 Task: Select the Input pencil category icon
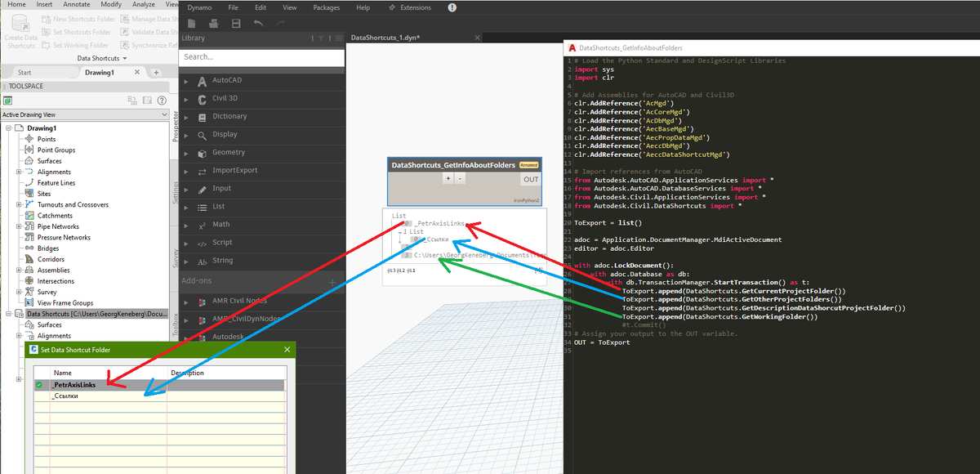202,189
